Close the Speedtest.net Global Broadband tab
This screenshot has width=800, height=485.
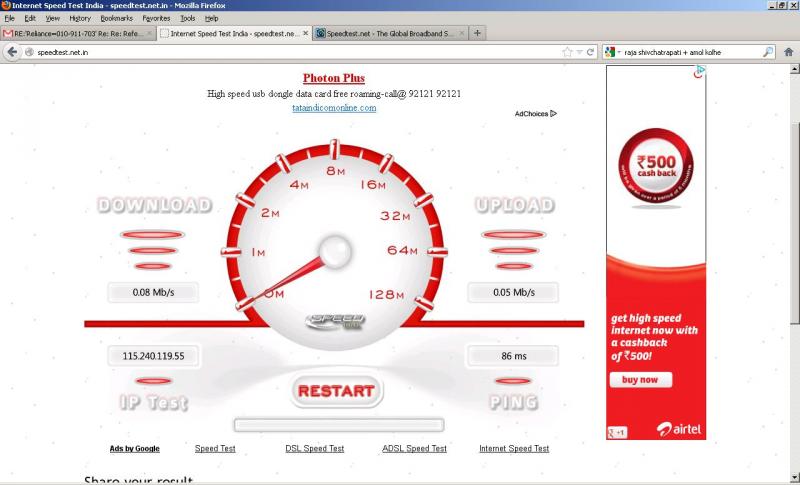(x=462, y=33)
